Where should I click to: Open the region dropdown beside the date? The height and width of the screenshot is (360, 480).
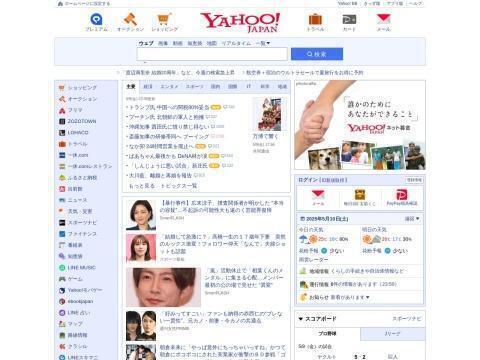pos(412,219)
